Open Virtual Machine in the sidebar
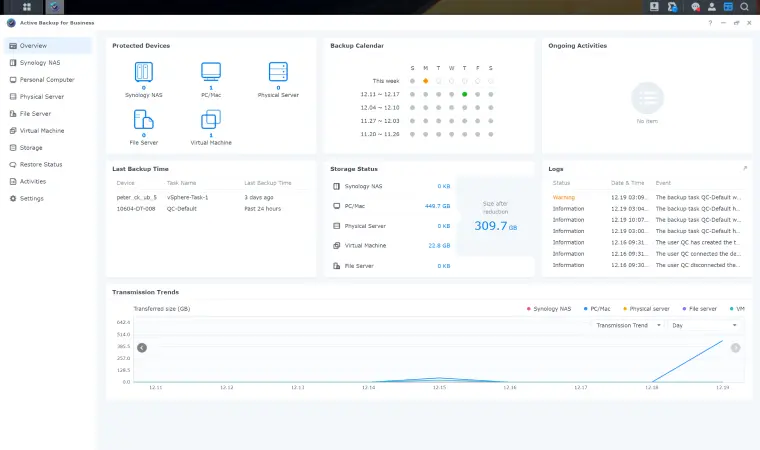This screenshot has height=450, width=760. click(x=48, y=130)
